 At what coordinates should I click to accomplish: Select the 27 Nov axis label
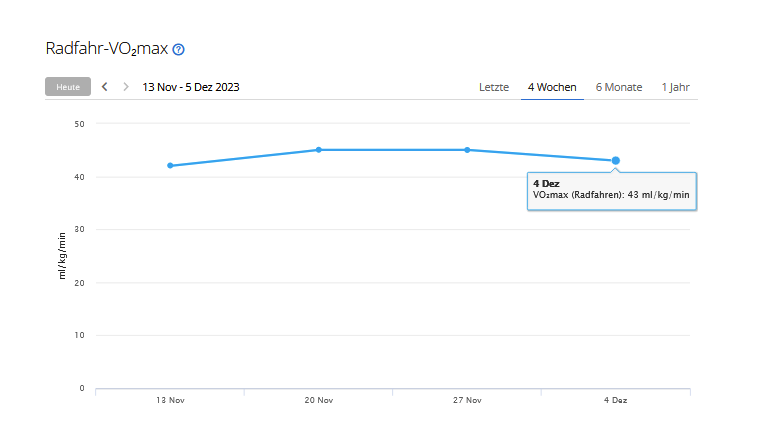tap(467, 400)
